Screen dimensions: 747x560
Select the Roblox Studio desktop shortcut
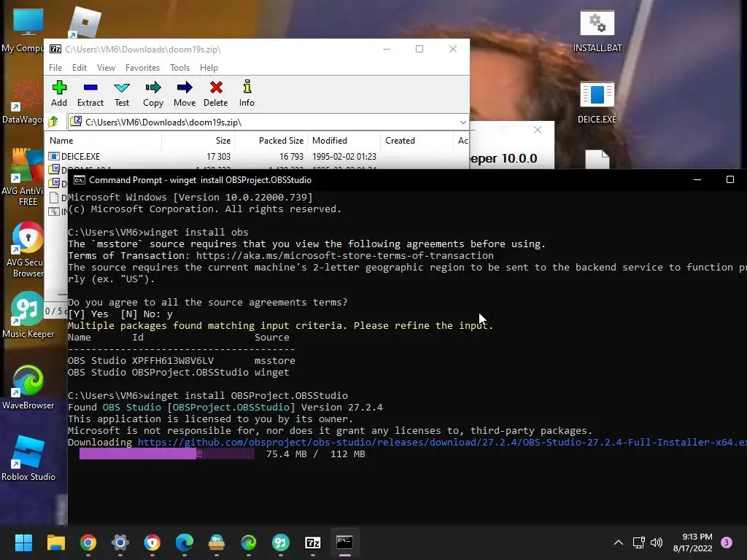pyautogui.click(x=28, y=458)
